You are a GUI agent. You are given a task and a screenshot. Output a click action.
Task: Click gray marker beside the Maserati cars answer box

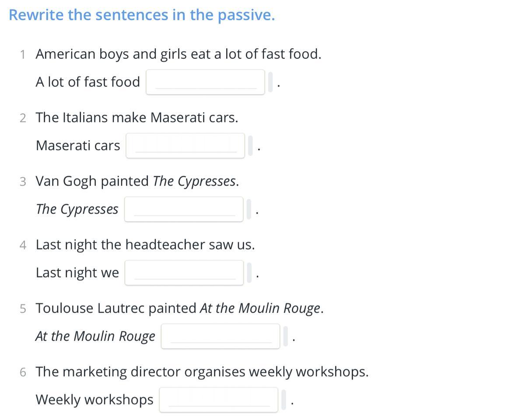pyautogui.click(x=251, y=145)
